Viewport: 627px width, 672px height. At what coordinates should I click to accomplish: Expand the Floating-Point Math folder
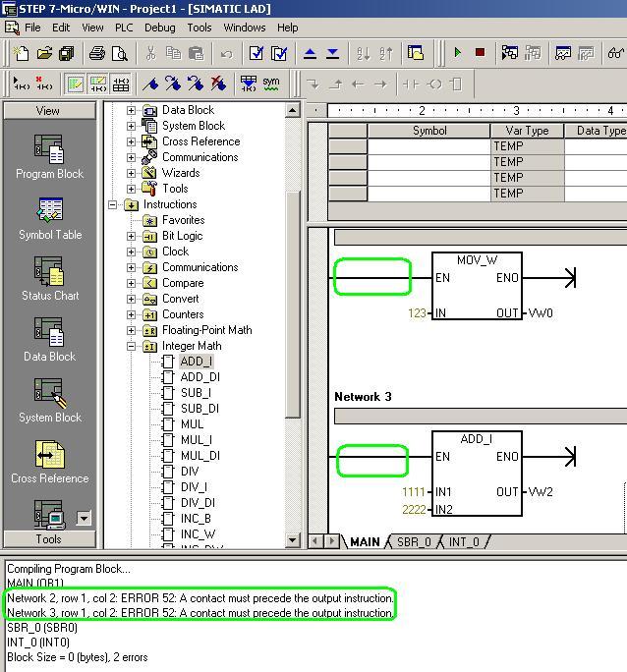coord(131,330)
